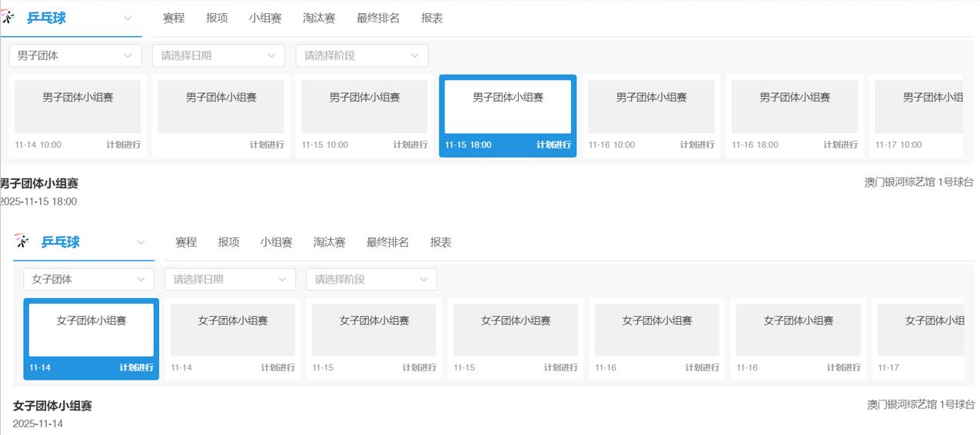Click the table tennis icon in the men's panel
Viewport: 980px width, 435px height.
8,17
